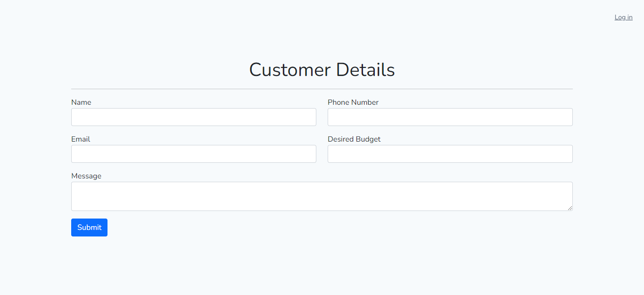Click the Message label above the textarea

[x=86, y=176]
